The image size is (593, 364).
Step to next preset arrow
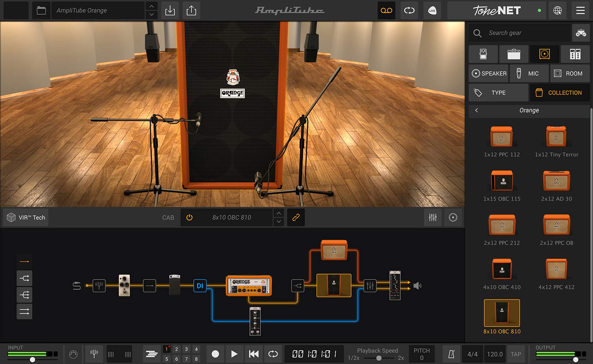pos(151,15)
